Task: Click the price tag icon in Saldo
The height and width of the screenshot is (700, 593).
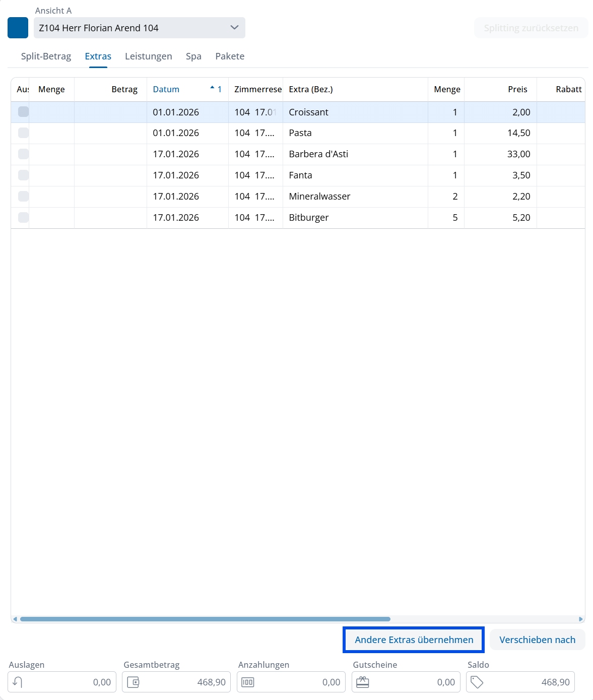Action: (477, 682)
